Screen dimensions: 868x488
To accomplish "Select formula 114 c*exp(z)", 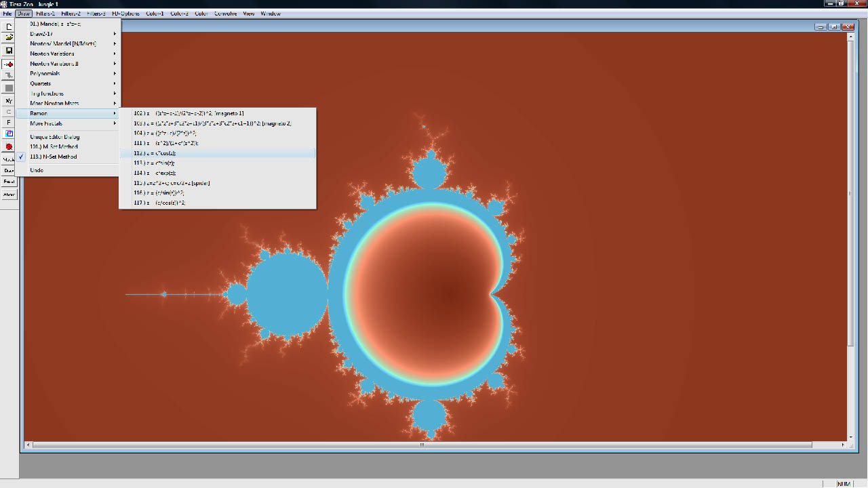I will pyautogui.click(x=217, y=173).
